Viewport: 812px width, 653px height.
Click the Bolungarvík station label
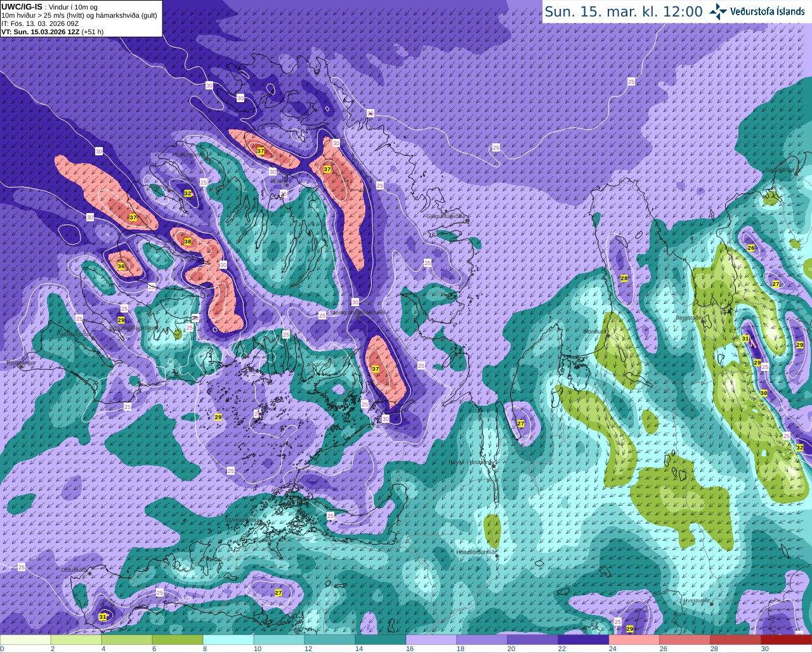(190, 154)
